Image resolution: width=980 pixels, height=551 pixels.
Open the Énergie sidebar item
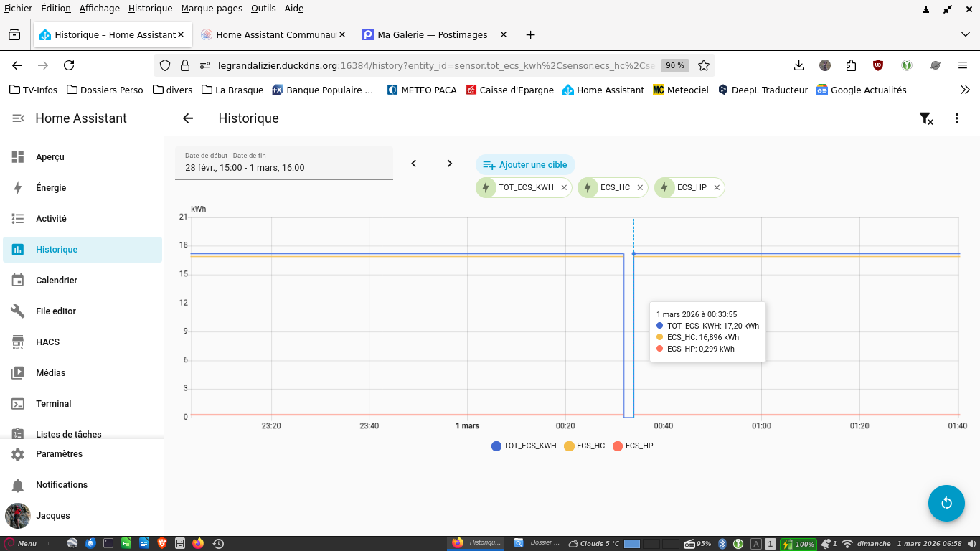click(x=51, y=188)
